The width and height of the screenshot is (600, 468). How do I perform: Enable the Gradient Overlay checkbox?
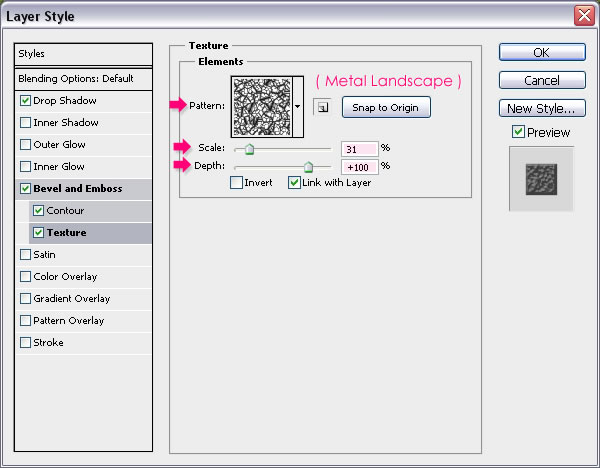coord(25,298)
